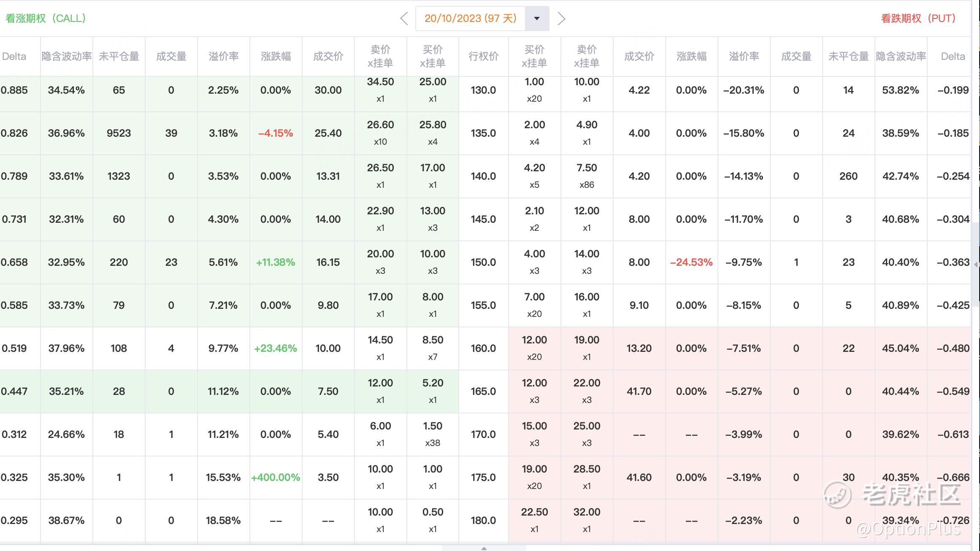Click the call 未平仓量 column header

click(119, 56)
